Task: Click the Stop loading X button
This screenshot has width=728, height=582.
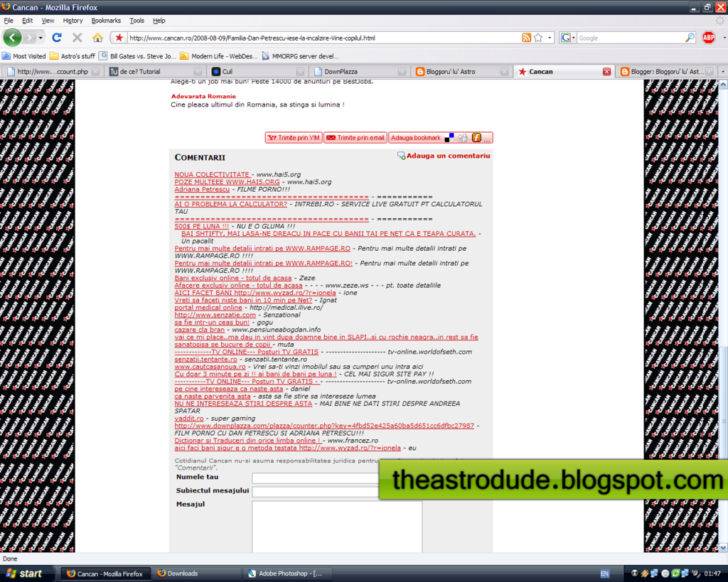Action: [77, 38]
